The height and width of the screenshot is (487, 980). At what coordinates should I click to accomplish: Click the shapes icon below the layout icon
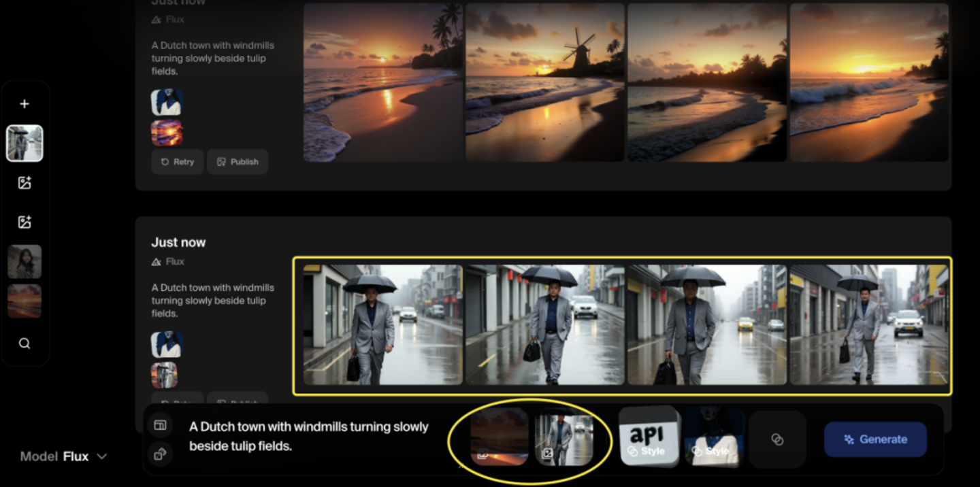coord(160,454)
